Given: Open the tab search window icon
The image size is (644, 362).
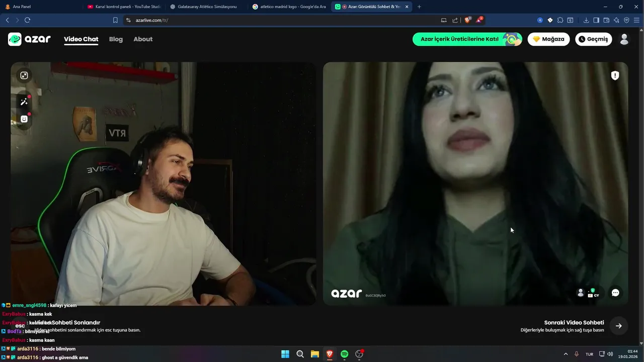Looking at the screenshot, I should [x=570, y=20].
